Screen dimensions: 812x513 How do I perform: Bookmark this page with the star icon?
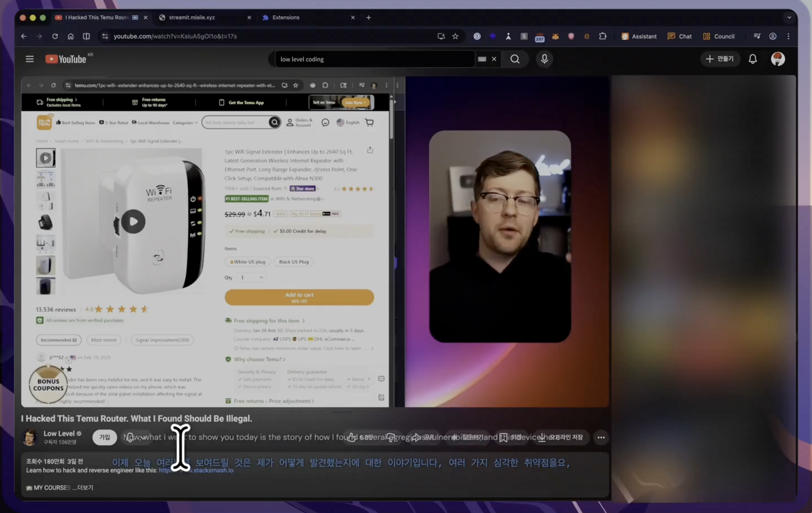455,36
